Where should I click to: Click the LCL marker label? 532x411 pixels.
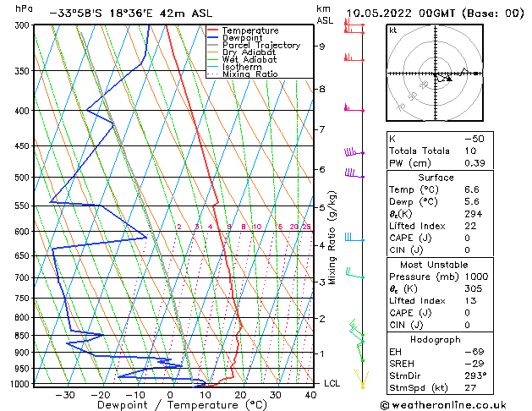332,384
